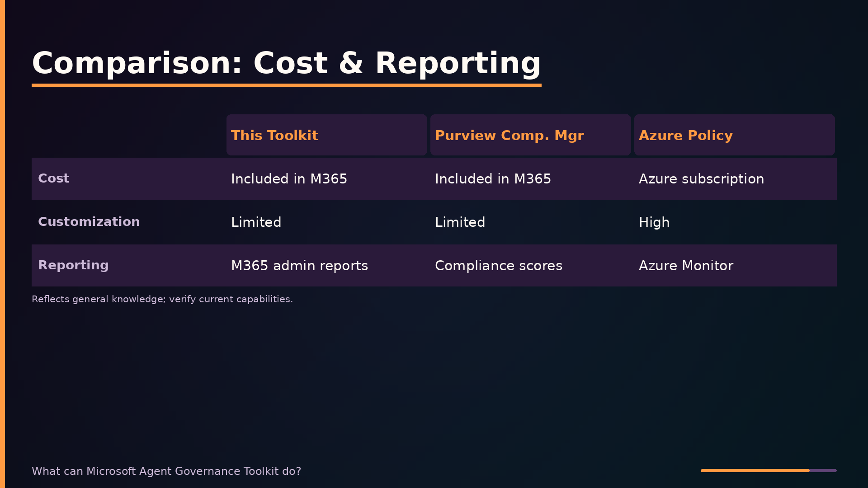
Task: Click the 'Reporting' row label
Action: pos(73,265)
